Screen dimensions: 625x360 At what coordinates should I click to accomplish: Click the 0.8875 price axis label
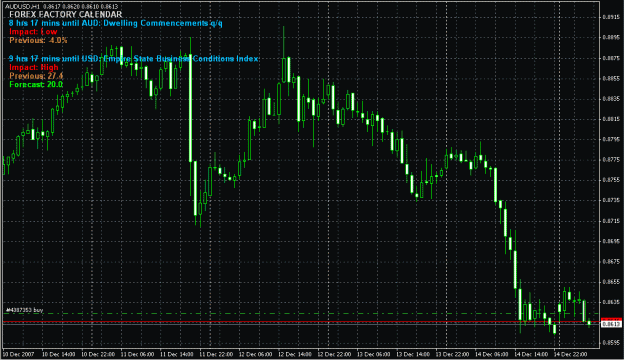tap(611, 58)
